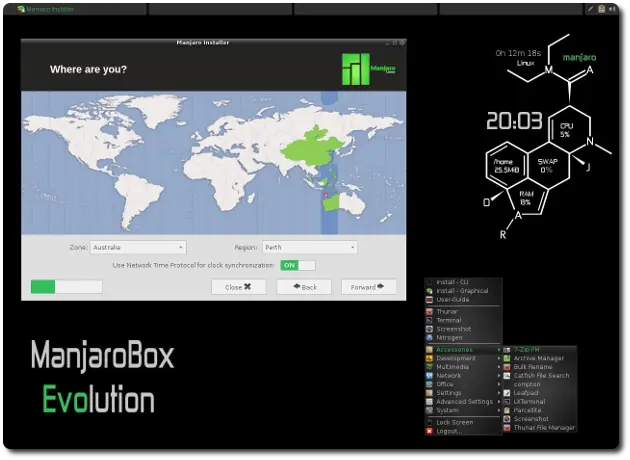Click the Install - CLI menu icon
Viewport: 630px width, 460px height.
click(x=430, y=282)
